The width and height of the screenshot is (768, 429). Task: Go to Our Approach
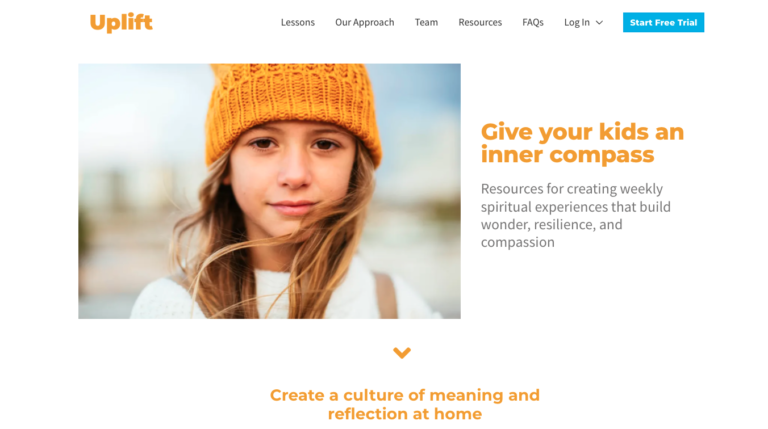[364, 23]
